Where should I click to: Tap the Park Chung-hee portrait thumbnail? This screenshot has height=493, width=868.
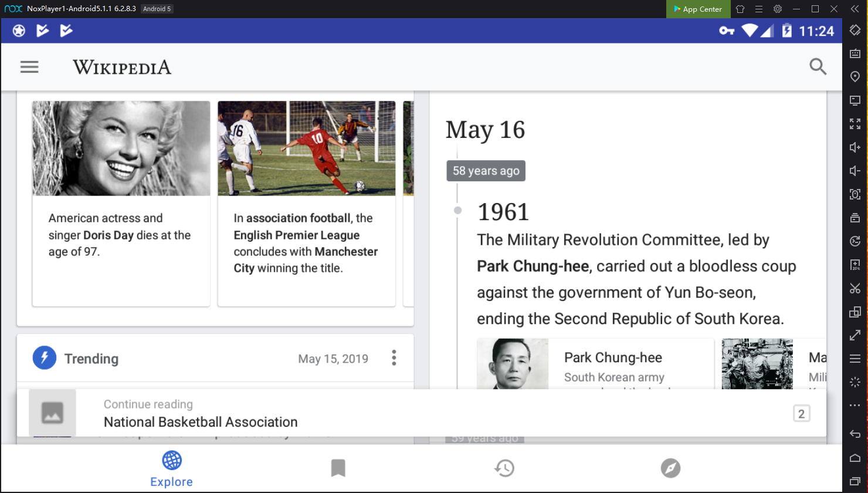(513, 364)
